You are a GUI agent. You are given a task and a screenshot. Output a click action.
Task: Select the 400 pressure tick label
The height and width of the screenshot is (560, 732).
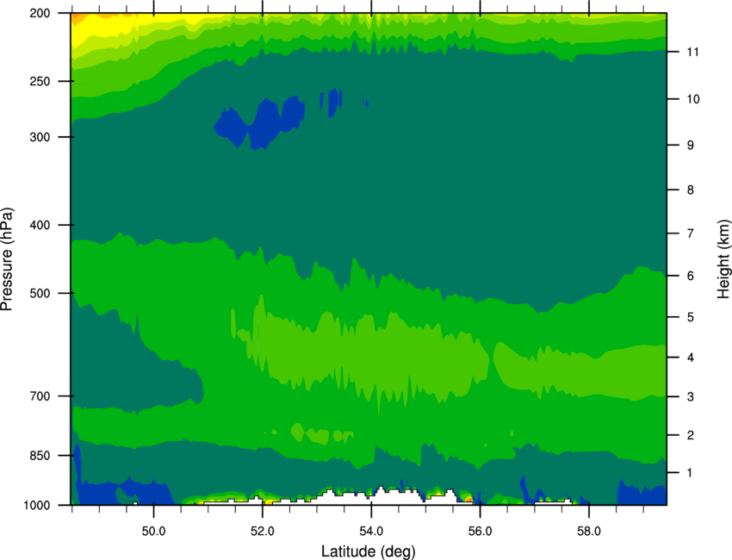click(x=40, y=225)
